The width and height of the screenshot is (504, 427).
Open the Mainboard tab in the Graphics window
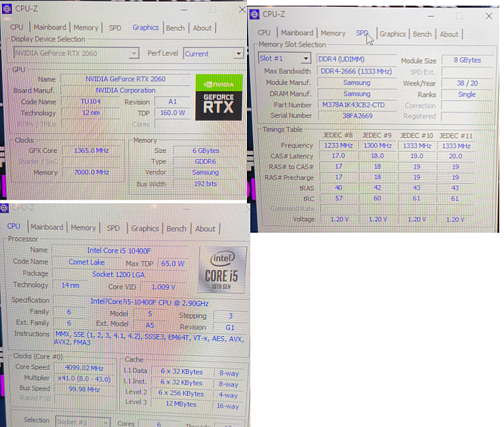click(50, 27)
